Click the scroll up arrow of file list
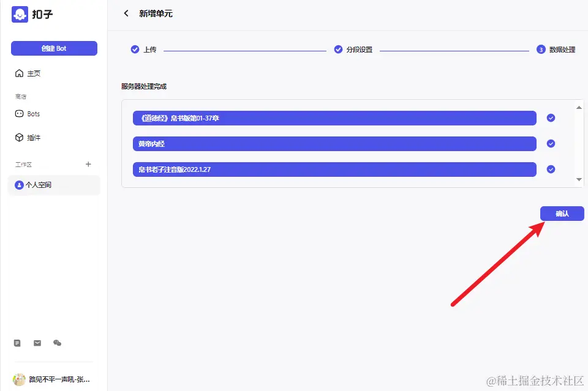This screenshot has width=588, height=391. coord(579,108)
